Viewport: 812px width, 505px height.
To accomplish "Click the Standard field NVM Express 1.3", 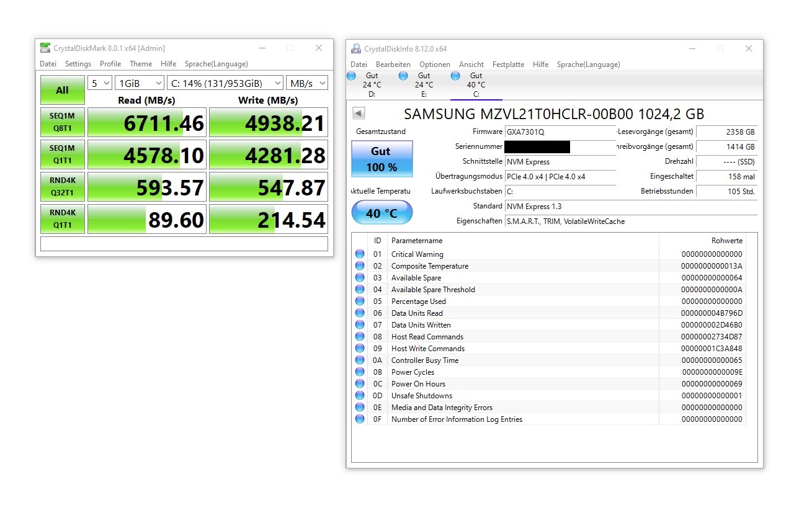I will coord(631,206).
